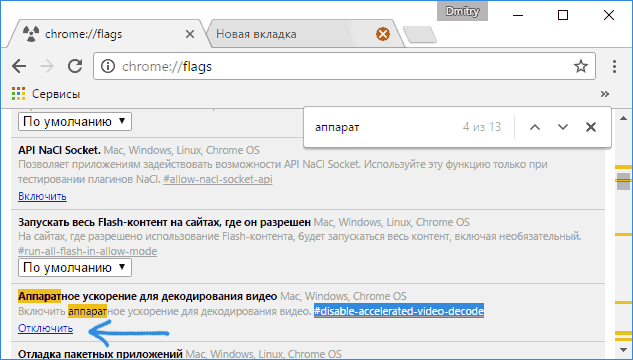
Task: Open the Сервисы apps grid icon
Action: point(18,94)
